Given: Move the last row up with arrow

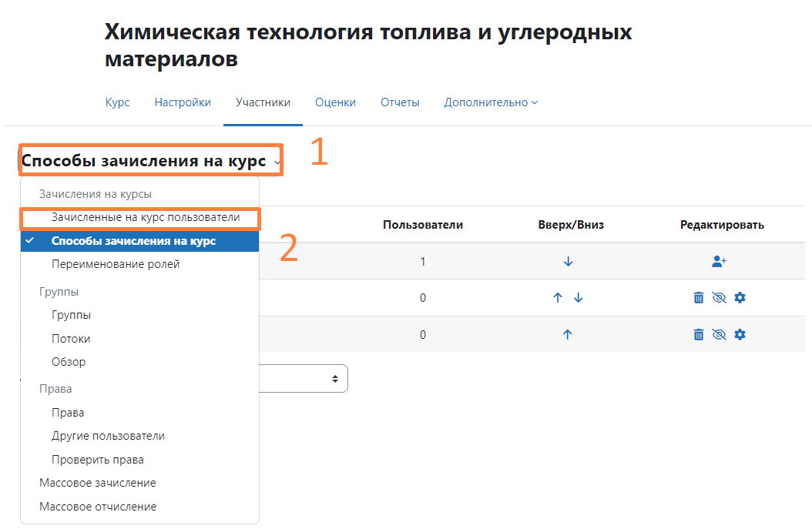Looking at the screenshot, I should (x=568, y=335).
